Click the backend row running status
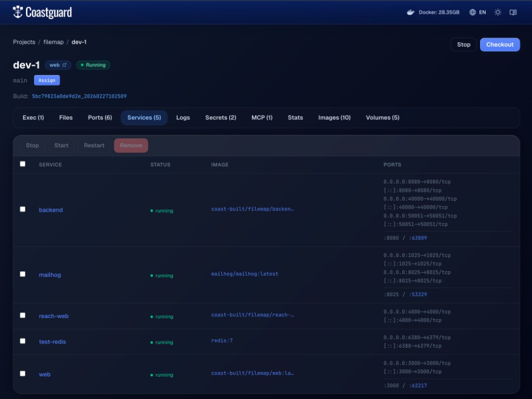This screenshot has height=399, width=532. point(162,211)
